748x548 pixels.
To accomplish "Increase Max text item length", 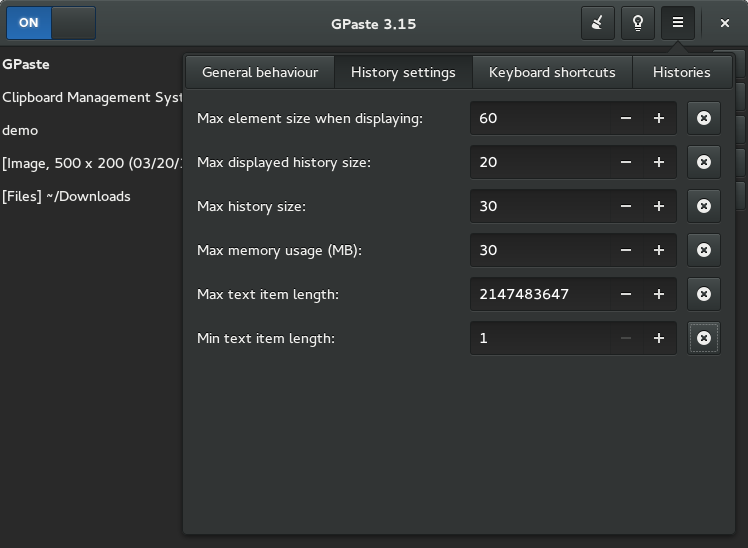I will point(659,294).
